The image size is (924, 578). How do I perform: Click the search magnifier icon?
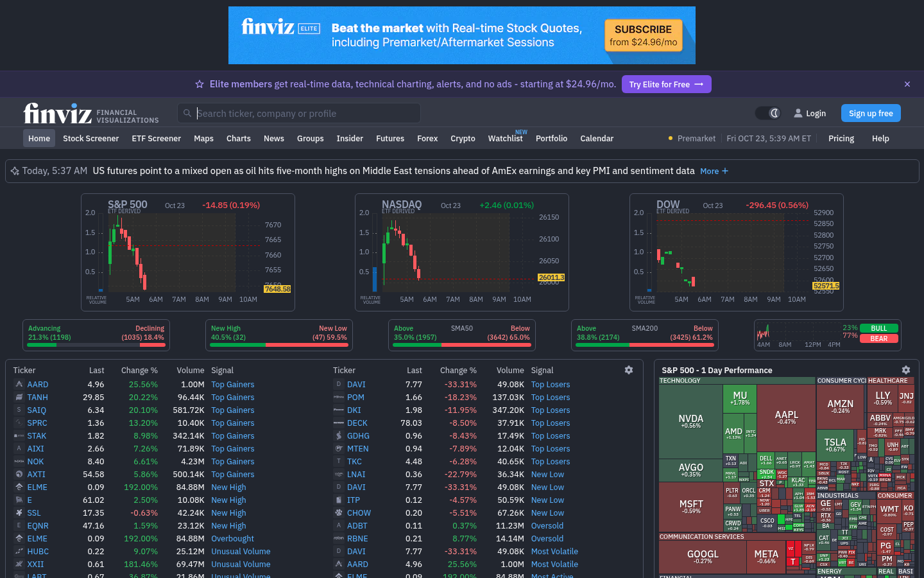point(187,113)
